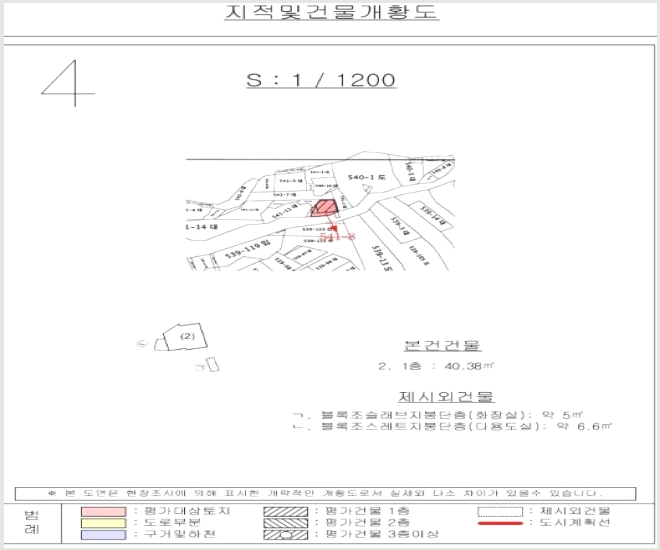Viewport: 660px width, 550px height.
Task: Click the 1층 : 40.38㎡ area line
Action: tap(436, 366)
